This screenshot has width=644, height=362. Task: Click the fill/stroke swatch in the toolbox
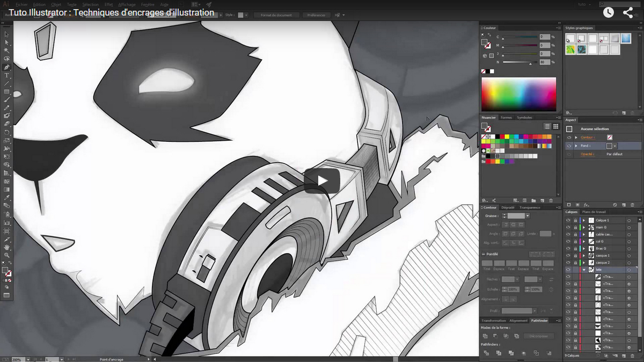click(6, 272)
